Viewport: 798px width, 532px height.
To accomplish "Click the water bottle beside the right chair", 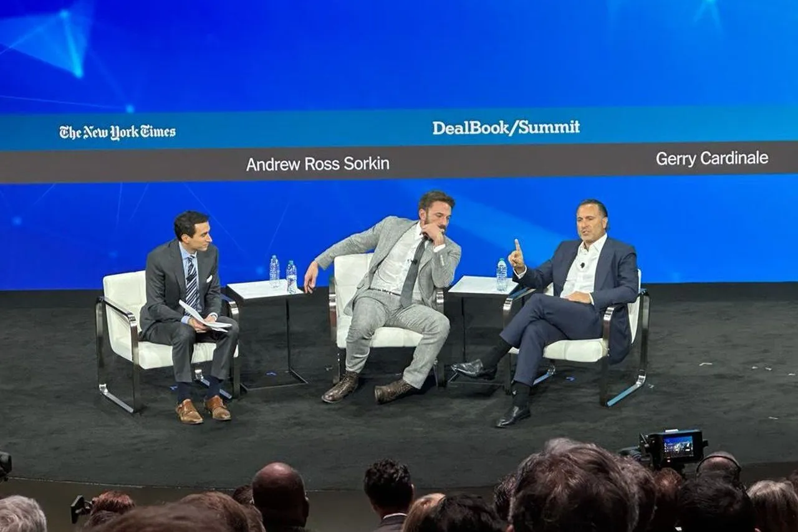I will click(x=502, y=275).
